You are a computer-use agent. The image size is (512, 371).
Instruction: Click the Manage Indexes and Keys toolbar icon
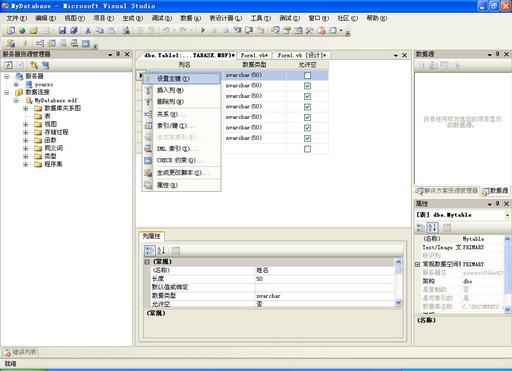[52, 43]
